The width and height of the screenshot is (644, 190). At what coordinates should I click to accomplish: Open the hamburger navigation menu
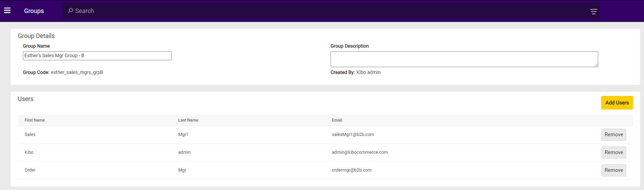click(7, 11)
